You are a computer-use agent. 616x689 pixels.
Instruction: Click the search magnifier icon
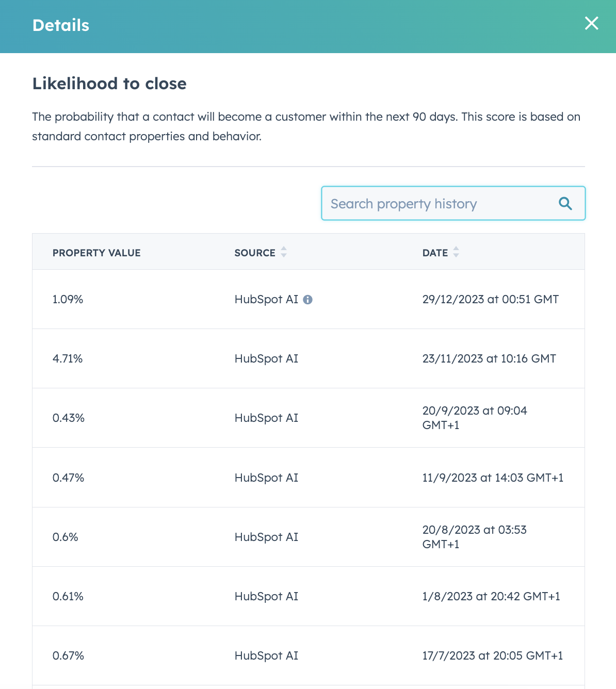click(565, 204)
